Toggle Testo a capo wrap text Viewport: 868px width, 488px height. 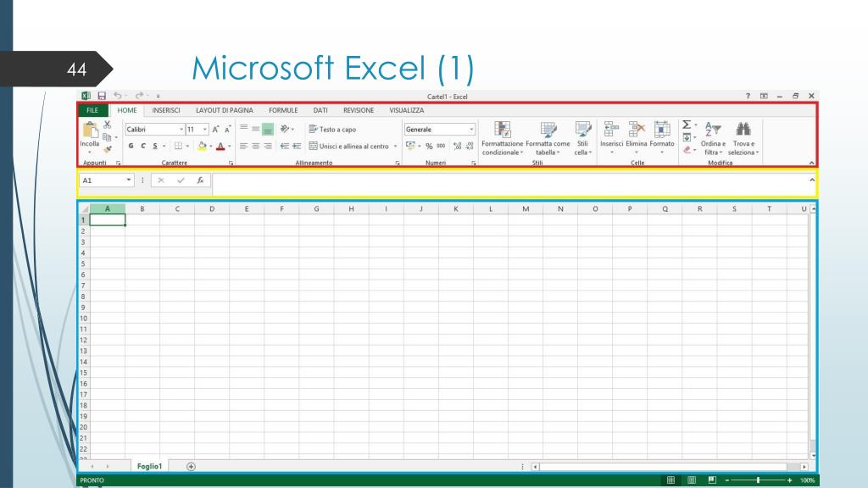[332, 129]
